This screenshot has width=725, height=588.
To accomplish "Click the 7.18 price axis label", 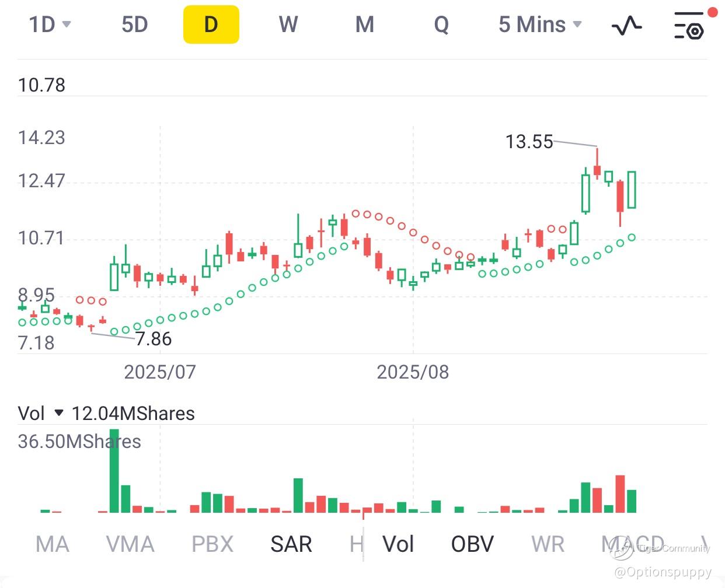I will click(x=36, y=343).
